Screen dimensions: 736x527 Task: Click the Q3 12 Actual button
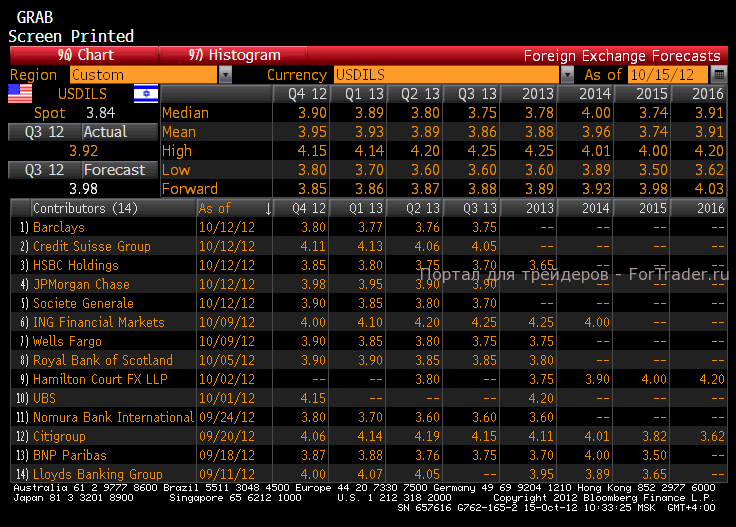(x=83, y=132)
